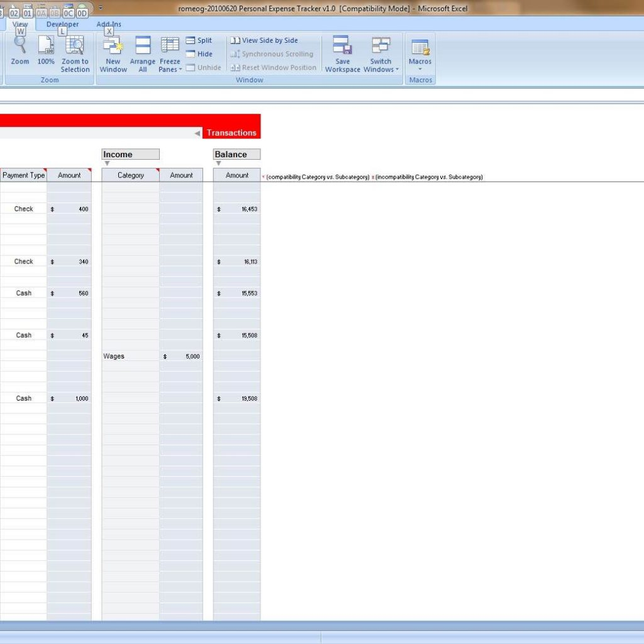
Task: Click the Hide window icon
Action: tap(199, 54)
